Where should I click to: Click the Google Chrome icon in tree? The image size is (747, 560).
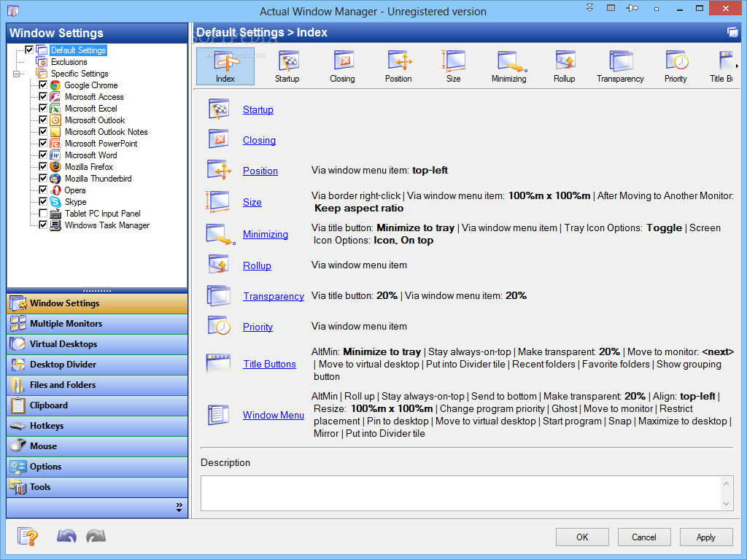tap(55, 85)
